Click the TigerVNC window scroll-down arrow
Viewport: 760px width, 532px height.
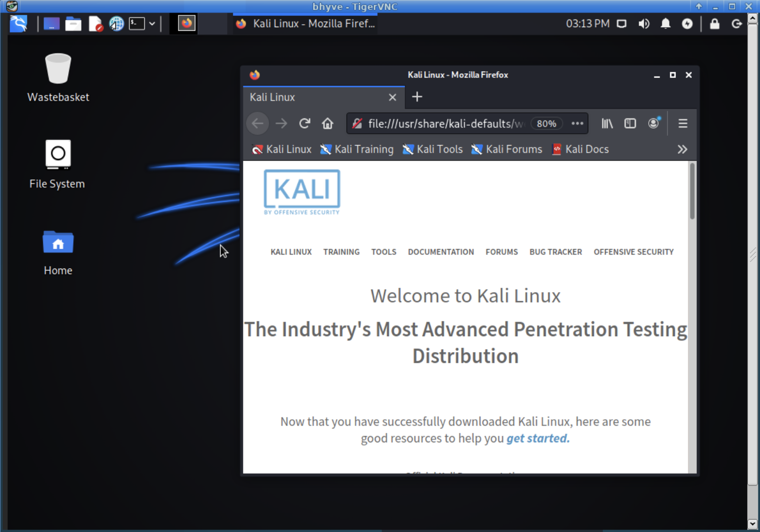pos(752,524)
